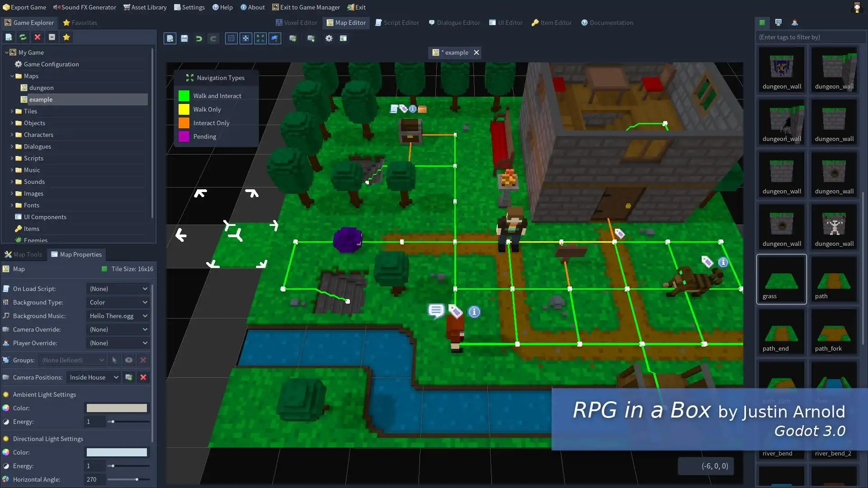This screenshot has height=488, width=868.
Task: Drag the Horizontal Angle slider
Action: pyautogui.click(x=136, y=479)
